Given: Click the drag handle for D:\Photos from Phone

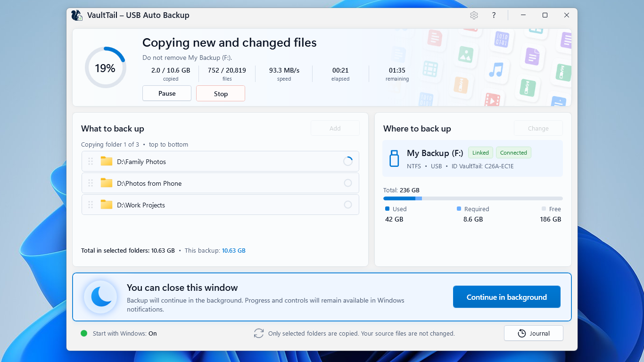Looking at the screenshot, I should [91, 183].
